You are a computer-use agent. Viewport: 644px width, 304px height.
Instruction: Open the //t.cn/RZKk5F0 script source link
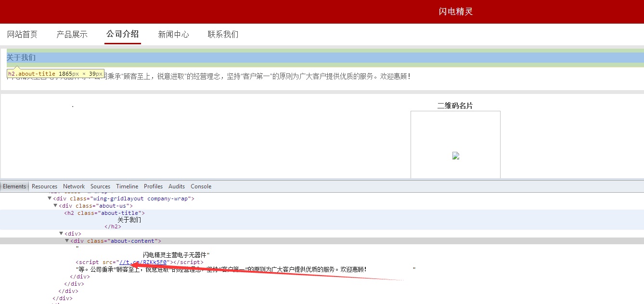(x=143, y=262)
